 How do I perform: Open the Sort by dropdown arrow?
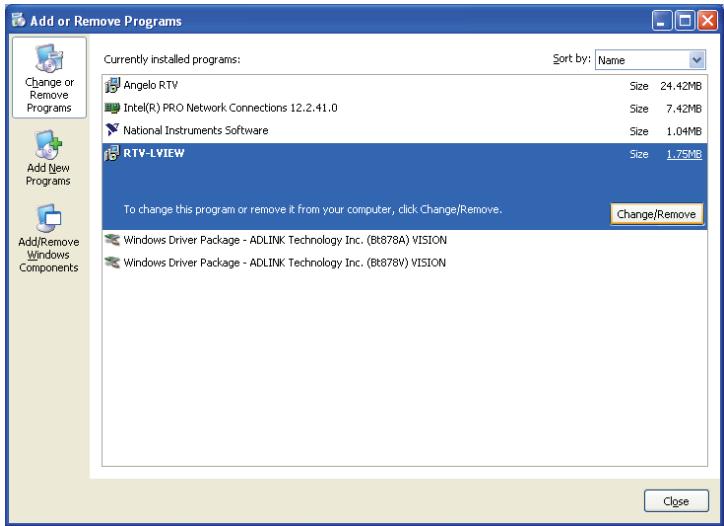click(697, 60)
